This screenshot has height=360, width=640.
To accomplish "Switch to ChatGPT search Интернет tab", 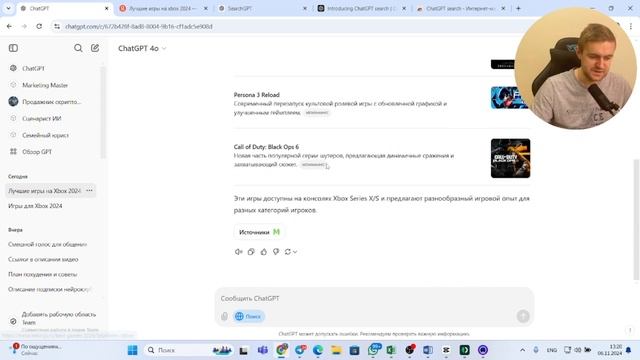I will (459, 8).
